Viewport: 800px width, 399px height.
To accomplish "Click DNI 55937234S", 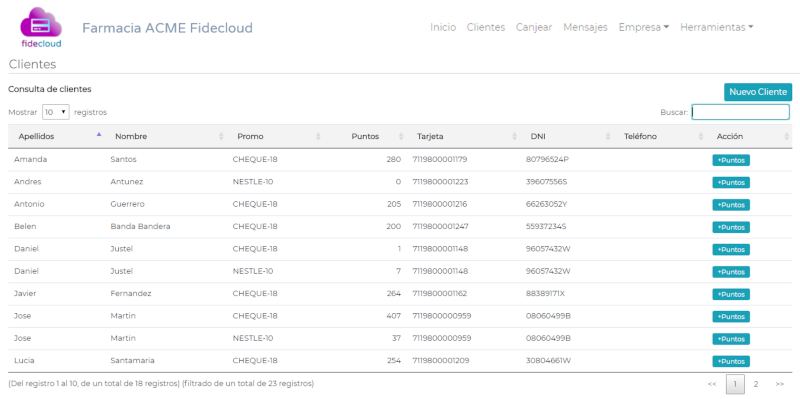I will (546, 227).
